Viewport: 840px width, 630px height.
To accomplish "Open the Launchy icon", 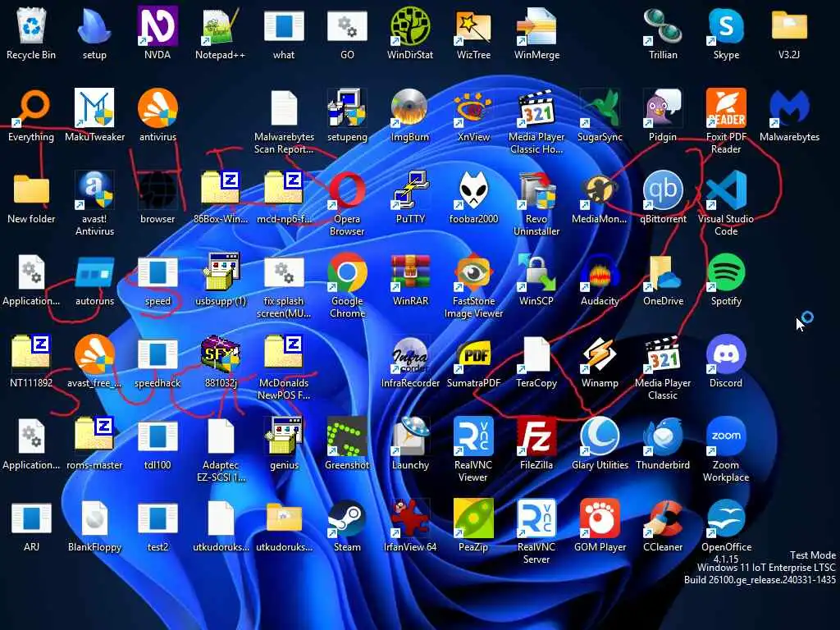I will click(410, 436).
